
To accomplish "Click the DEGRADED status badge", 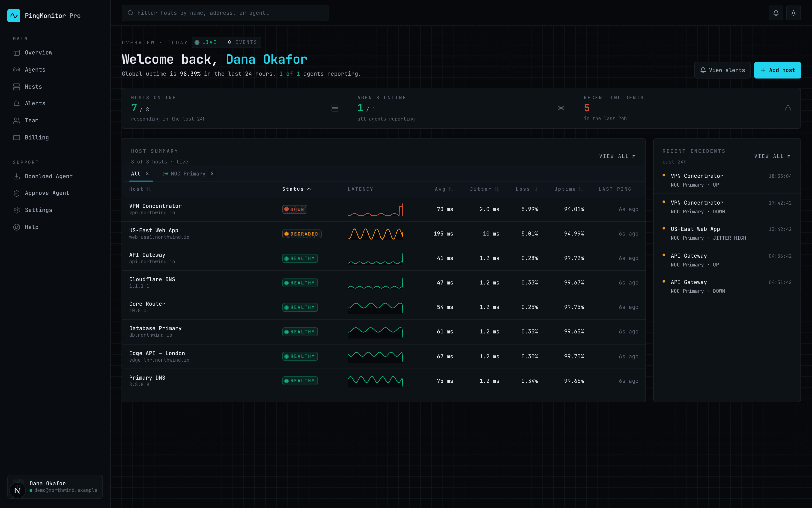I will [x=301, y=234].
